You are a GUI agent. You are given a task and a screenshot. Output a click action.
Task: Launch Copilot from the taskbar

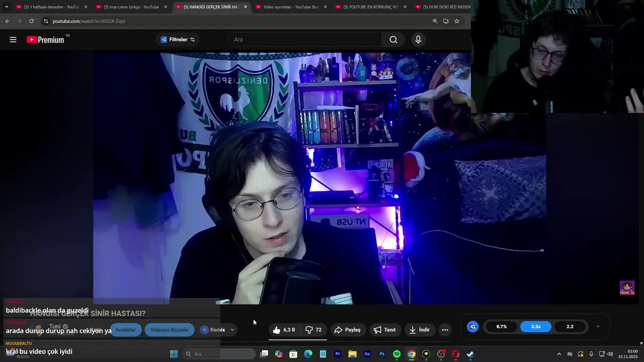tap(279, 354)
